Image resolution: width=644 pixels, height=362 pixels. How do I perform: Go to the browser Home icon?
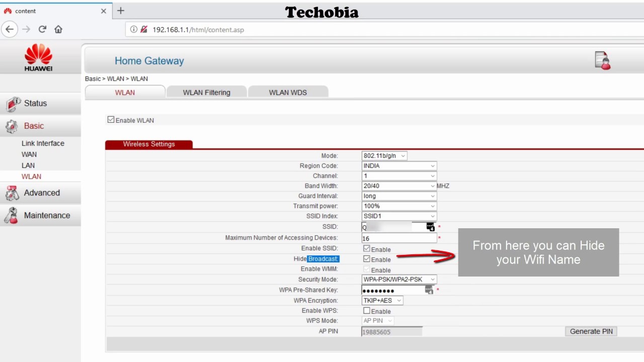(58, 29)
